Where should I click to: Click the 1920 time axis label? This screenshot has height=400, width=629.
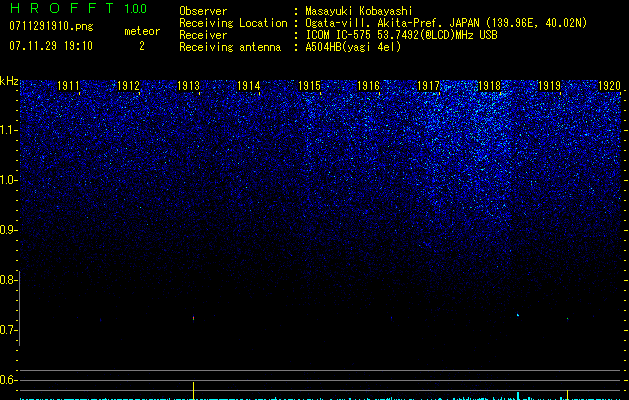tap(609, 86)
